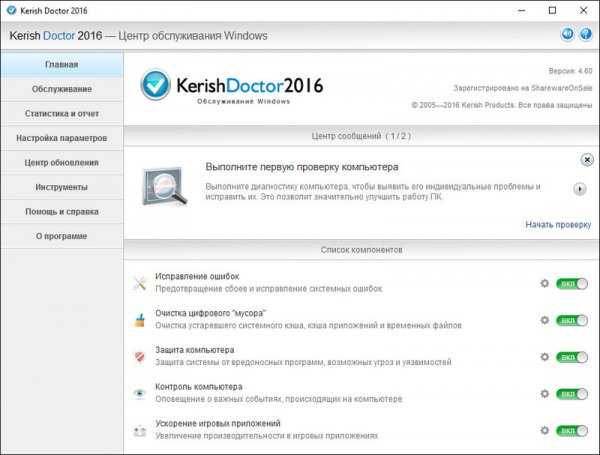Disable the Контроль компьютера switch
This screenshot has width=600, height=455.
pos(572,394)
